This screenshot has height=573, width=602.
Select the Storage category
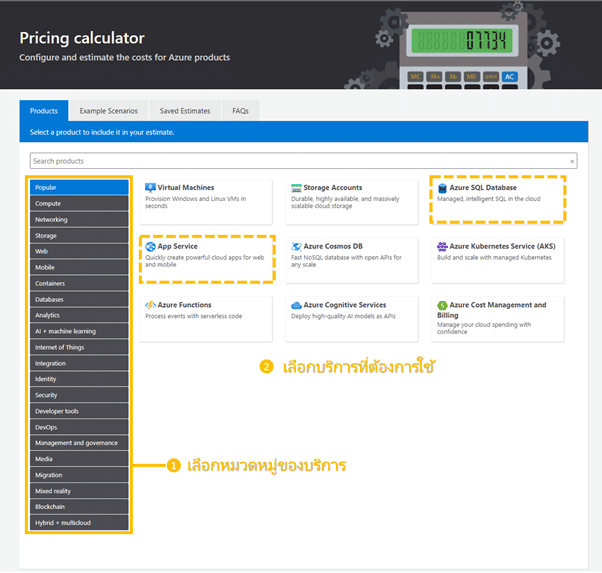click(79, 235)
